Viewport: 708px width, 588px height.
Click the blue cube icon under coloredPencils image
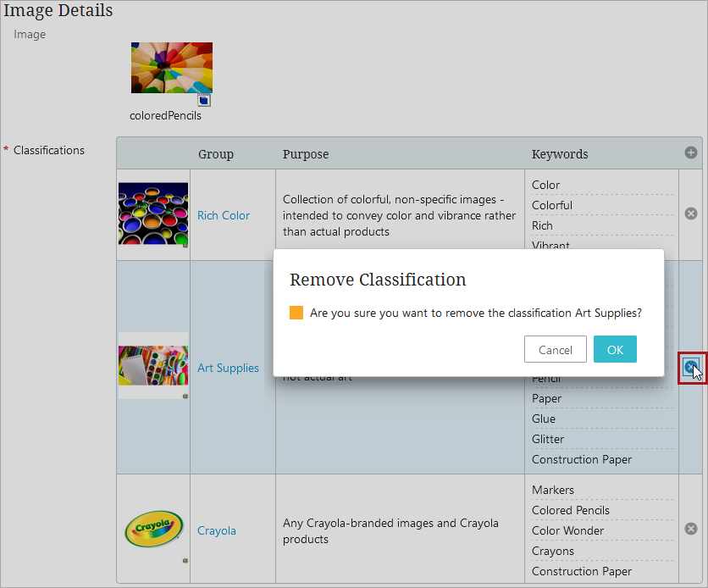coord(204,100)
